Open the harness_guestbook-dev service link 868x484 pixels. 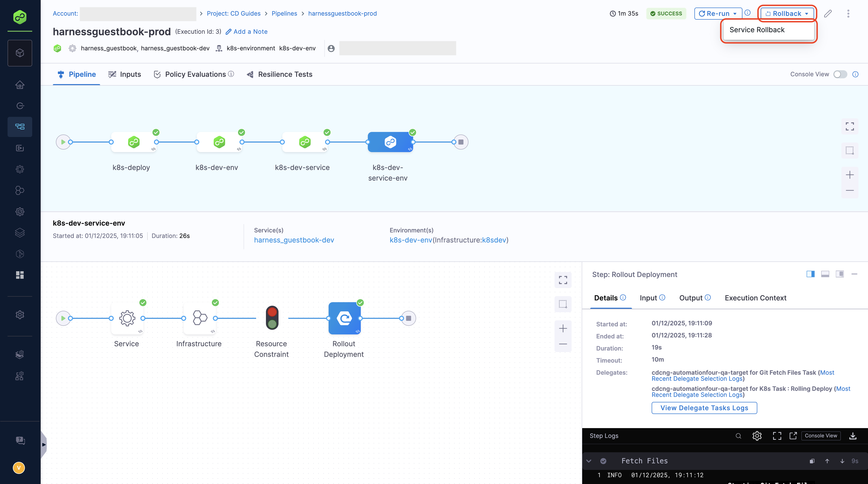tap(294, 240)
